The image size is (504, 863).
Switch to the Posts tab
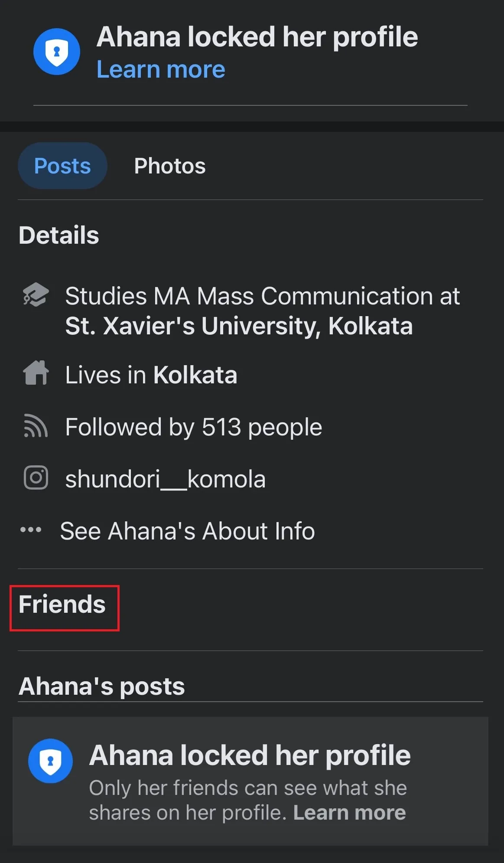[x=62, y=166]
